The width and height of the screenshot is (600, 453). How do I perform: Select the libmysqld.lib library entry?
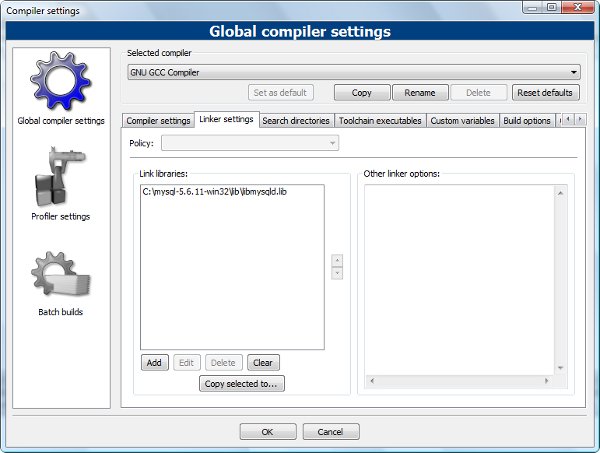214,191
